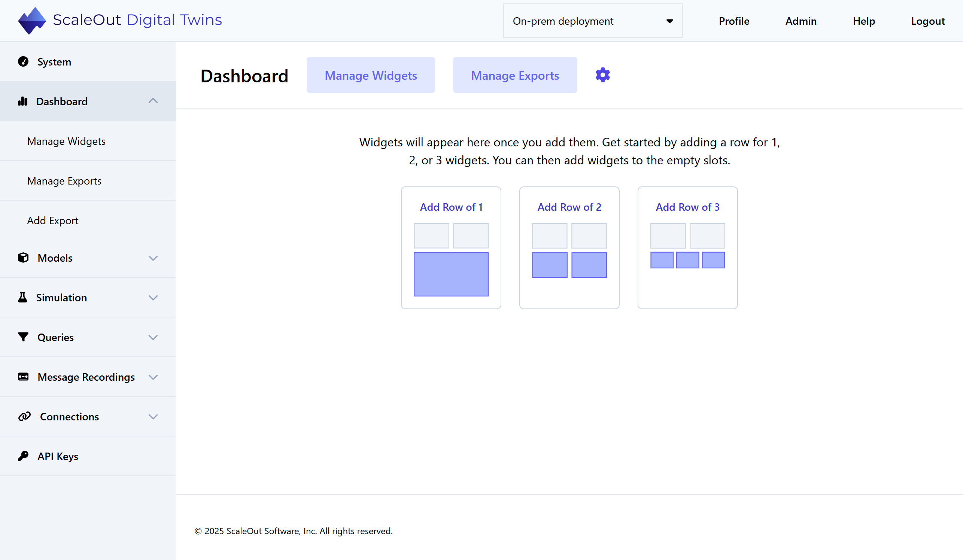Click Add Row of 2 label
The height and width of the screenshot is (560, 963).
tap(569, 207)
